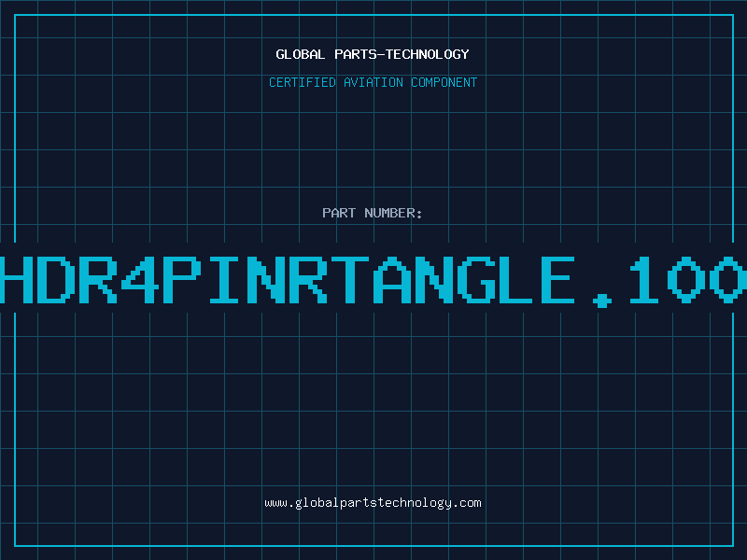Screen dimensions: 747x560
Task: Click the HDR4PINRTANGLE.100 part number text
Action: click(x=373, y=281)
